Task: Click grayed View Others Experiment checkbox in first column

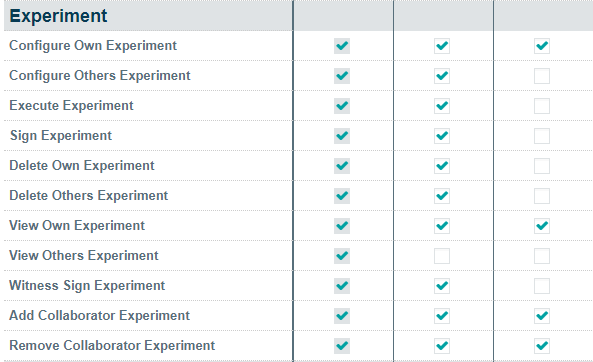Action: tap(342, 256)
